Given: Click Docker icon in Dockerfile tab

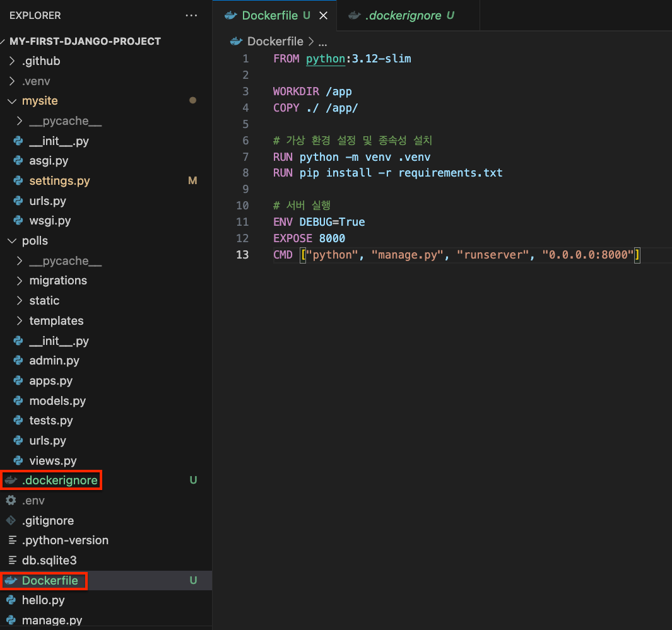Looking at the screenshot, I should click(x=230, y=15).
